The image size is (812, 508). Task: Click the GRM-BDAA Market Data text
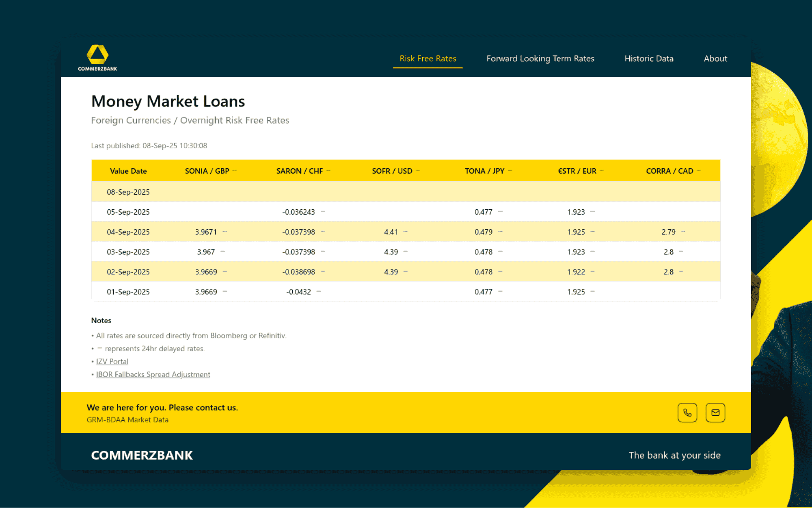tap(127, 420)
